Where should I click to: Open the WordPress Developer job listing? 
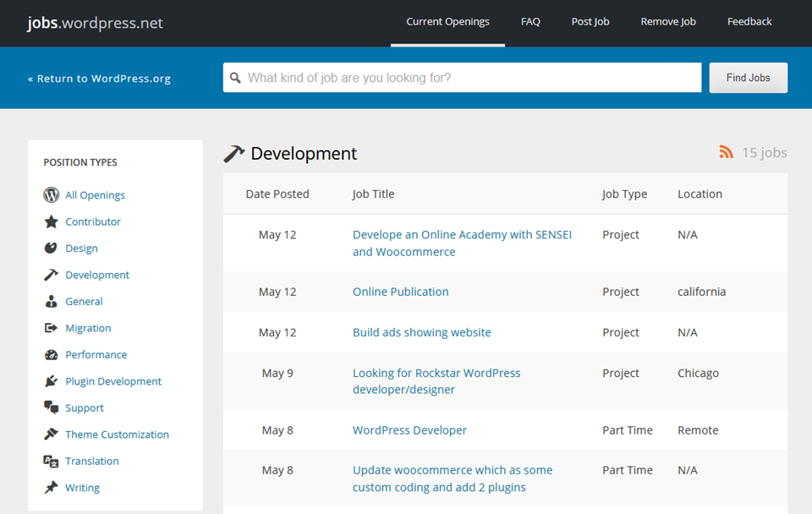(x=409, y=429)
